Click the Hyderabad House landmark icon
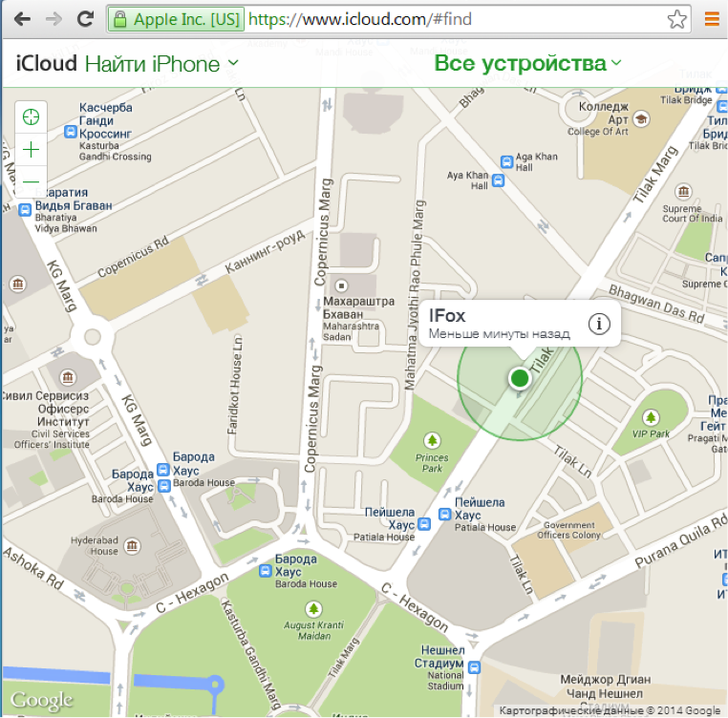This screenshot has width=728, height=718. [x=132, y=545]
